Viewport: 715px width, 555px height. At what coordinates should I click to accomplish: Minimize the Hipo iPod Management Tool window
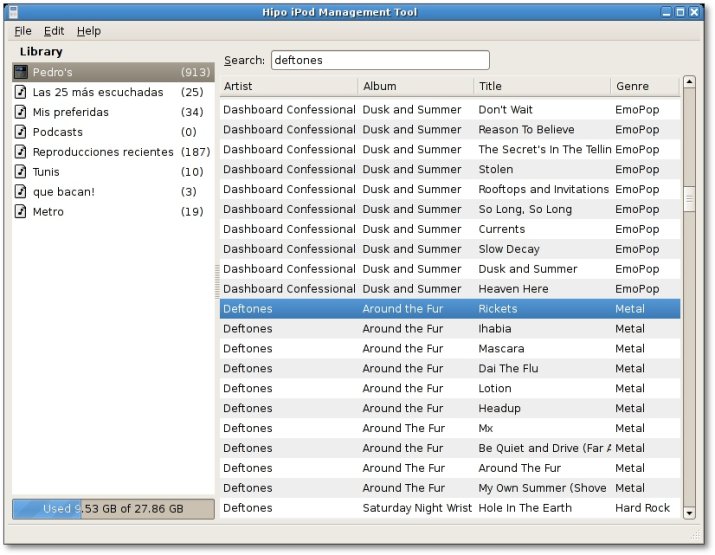click(666, 12)
